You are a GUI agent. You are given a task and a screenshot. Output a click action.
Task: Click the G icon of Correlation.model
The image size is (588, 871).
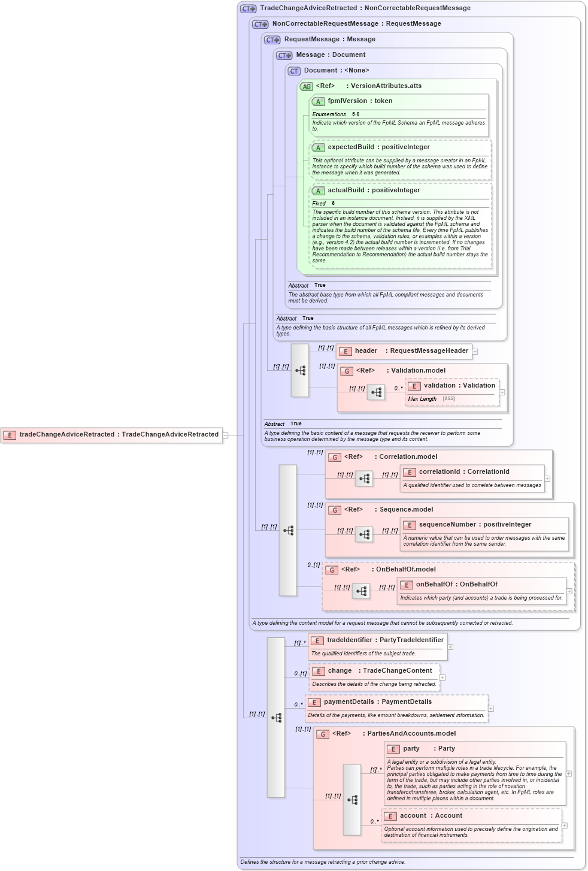pyautogui.click(x=334, y=458)
